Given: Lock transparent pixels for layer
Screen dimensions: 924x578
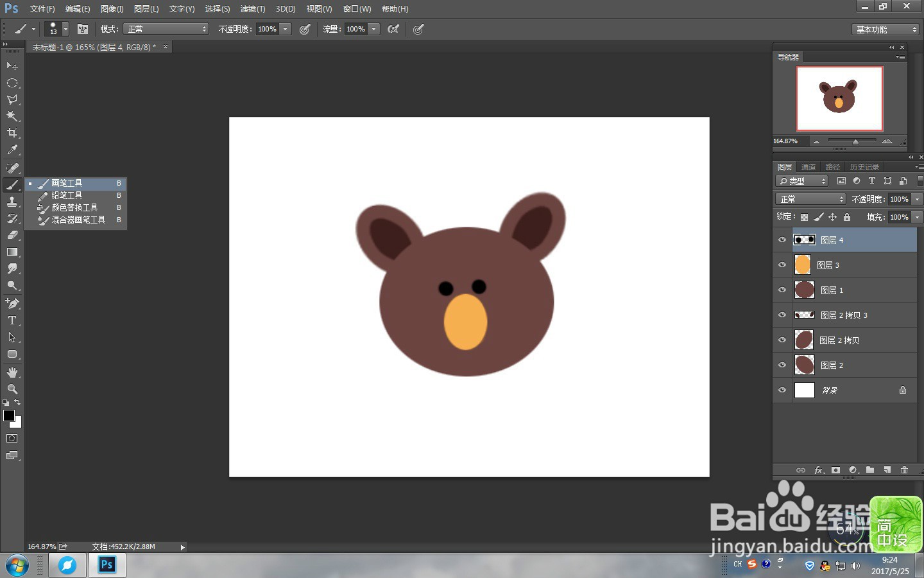Looking at the screenshot, I should pyautogui.click(x=804, y=217).
